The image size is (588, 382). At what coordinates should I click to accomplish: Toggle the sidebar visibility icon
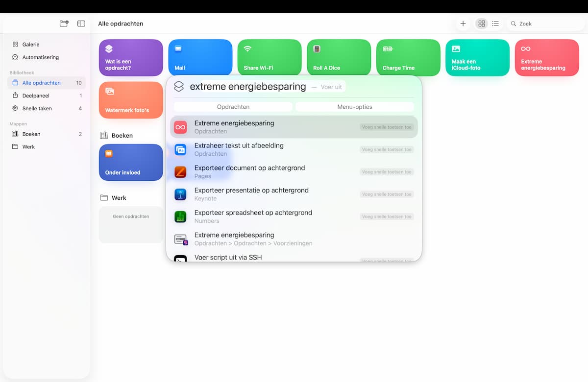click(81, 24)
